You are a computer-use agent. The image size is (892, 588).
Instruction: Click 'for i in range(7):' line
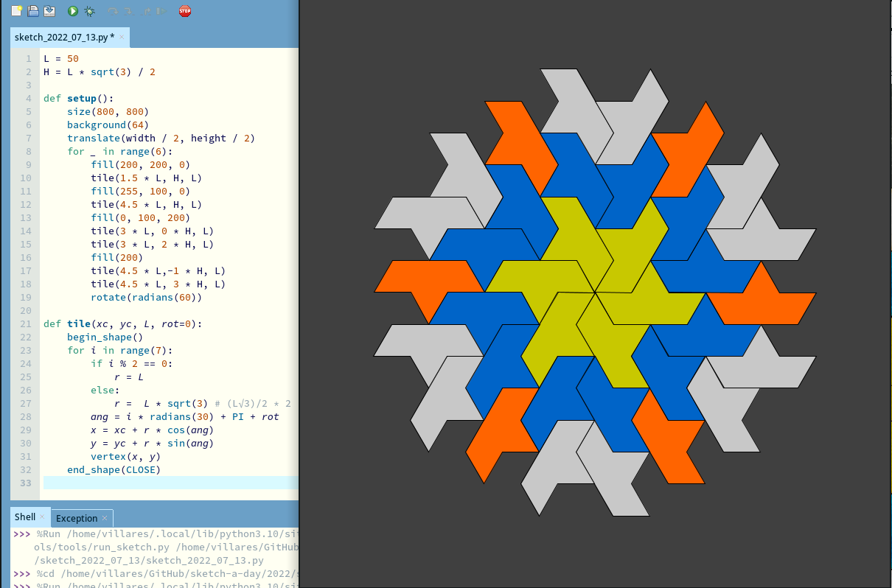click(x=120, y=350)
